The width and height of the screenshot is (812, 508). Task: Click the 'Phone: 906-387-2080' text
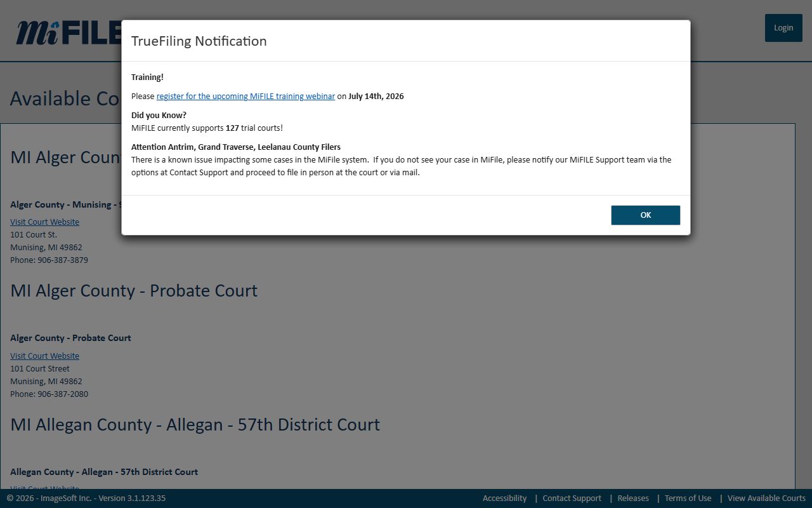click(x=49, y=394)
